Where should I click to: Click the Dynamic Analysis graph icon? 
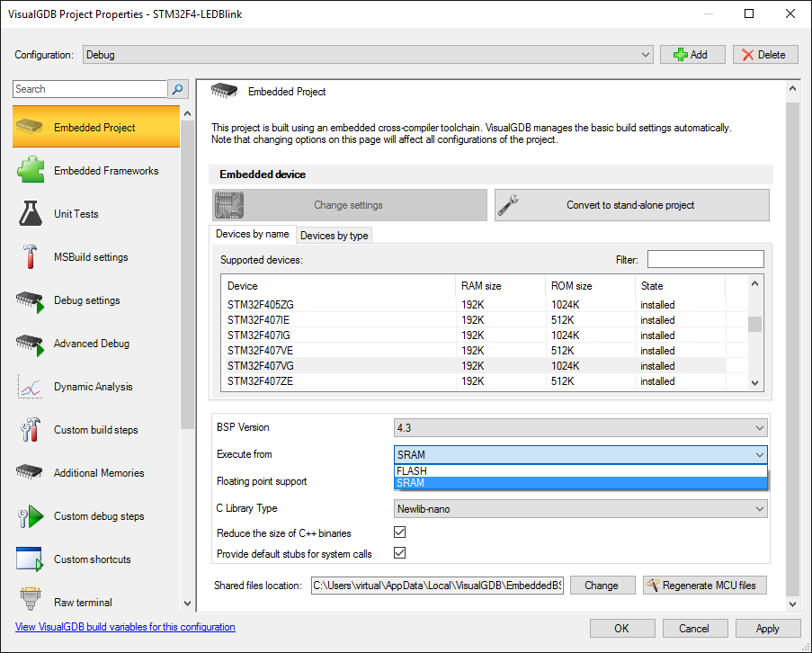(x=30, y=387)
